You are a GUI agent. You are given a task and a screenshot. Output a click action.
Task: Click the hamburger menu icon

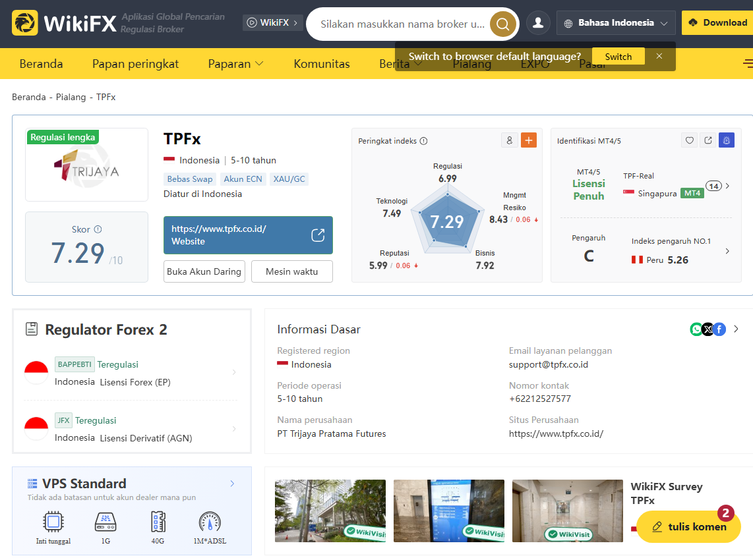[748, 63]
